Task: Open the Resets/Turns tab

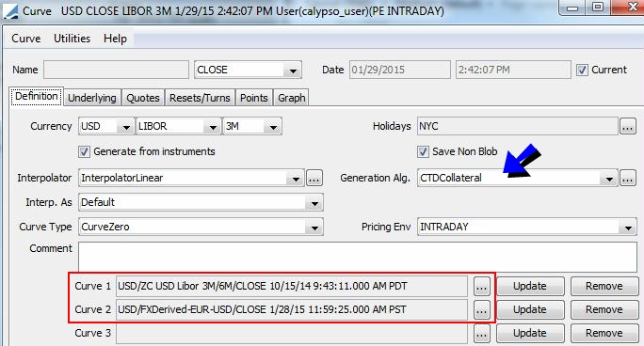Action: pyautogui.click(x=200, y=98)
